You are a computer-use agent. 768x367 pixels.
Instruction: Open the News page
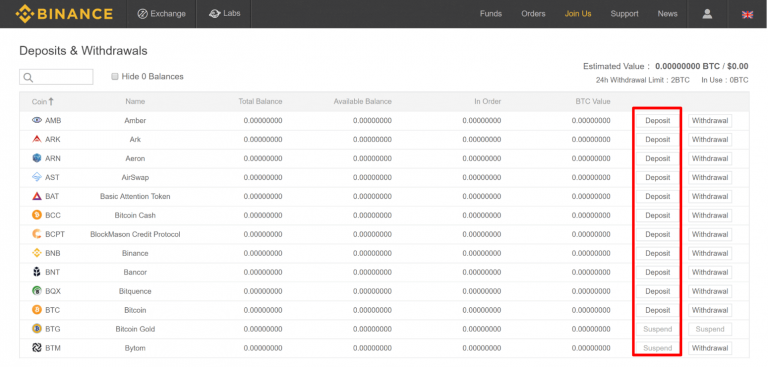(668, 14)
